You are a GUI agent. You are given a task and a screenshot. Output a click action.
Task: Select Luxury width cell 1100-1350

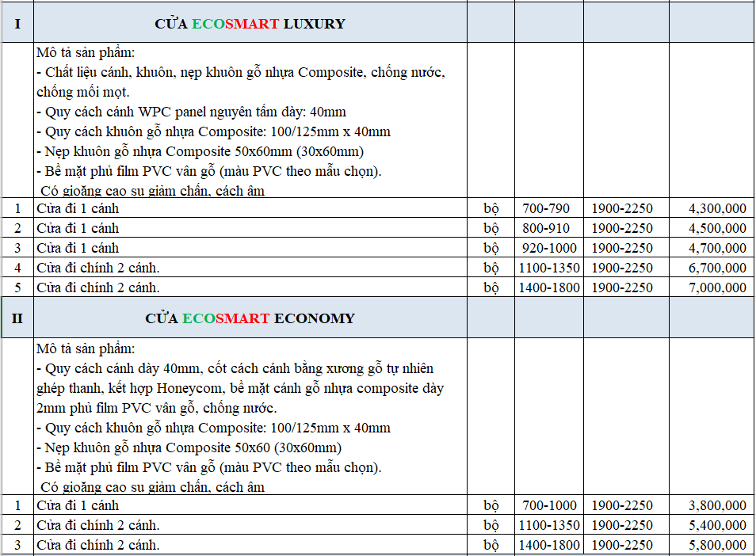(x=549, y=268)
